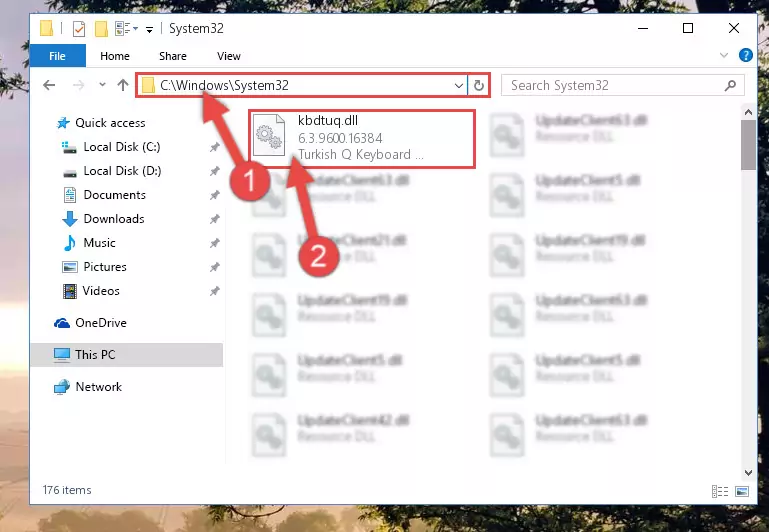Click the kbdtuq.dll file name

(328, 121)
